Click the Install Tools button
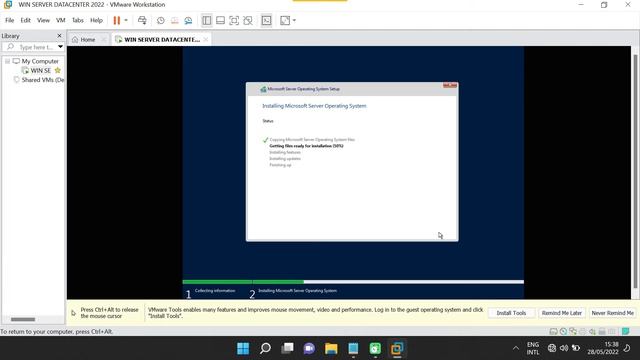The width and height of the screenshot is (640, 360). pos(511,313)
